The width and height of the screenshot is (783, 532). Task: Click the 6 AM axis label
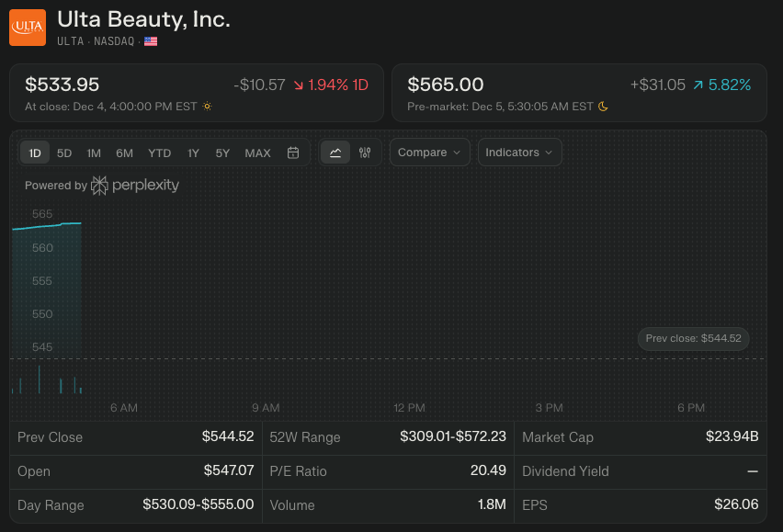coord(124,408)
